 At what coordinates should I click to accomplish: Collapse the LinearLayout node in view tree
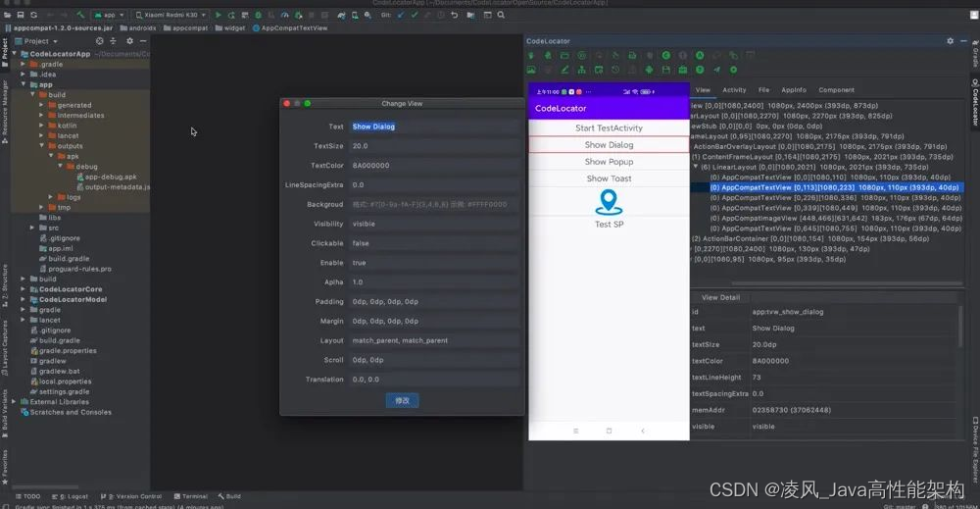click(695, 167)
